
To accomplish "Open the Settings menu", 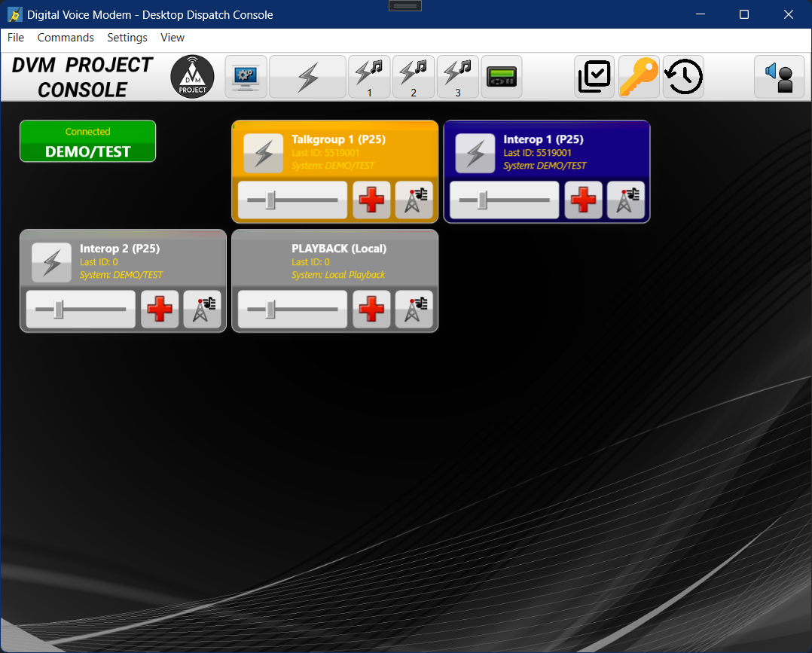I will point(127,38).
